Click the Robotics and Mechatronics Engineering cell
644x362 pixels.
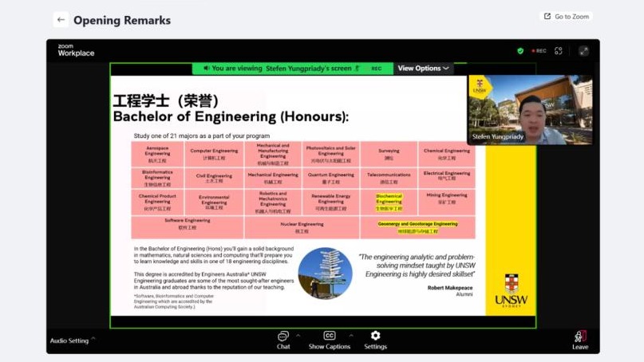click(273, 202)
